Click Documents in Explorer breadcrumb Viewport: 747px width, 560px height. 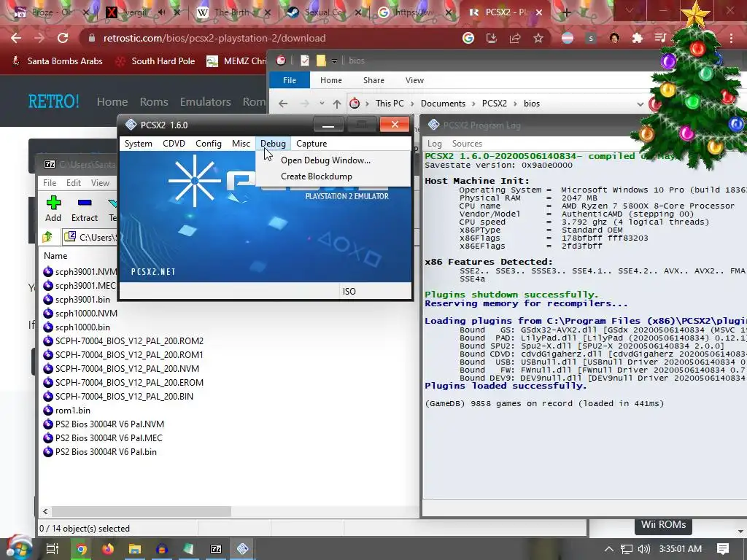[443, 104]
